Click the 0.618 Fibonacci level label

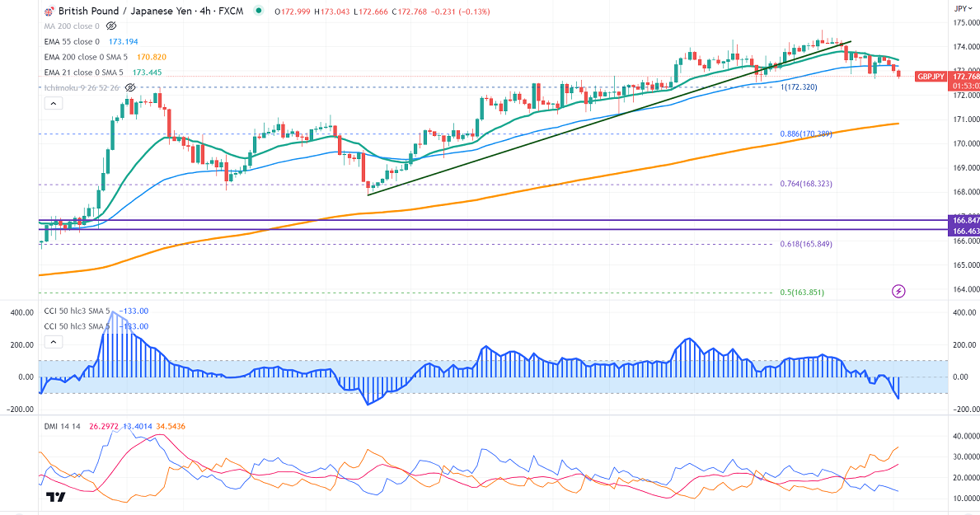pos(805,244)
